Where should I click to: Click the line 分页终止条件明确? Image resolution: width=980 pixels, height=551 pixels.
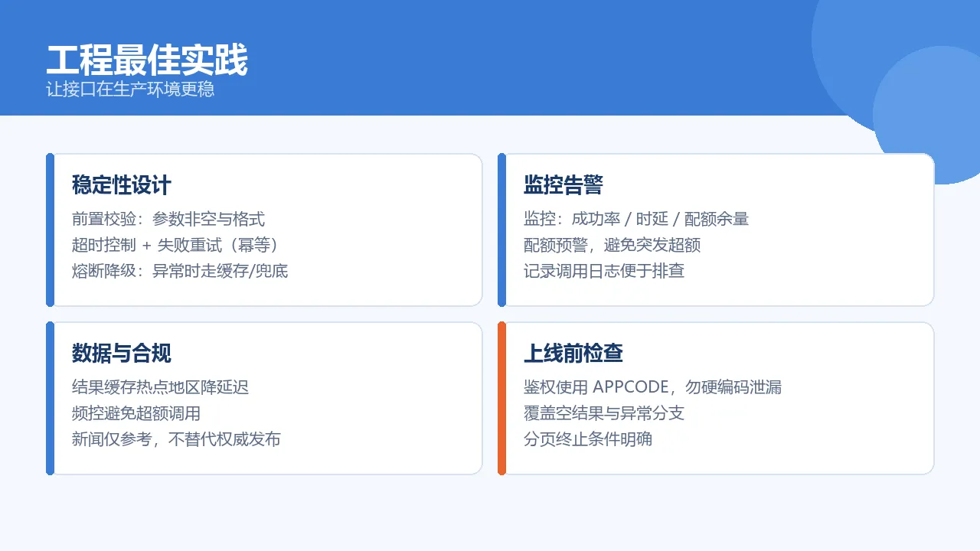tap(588, 439)
